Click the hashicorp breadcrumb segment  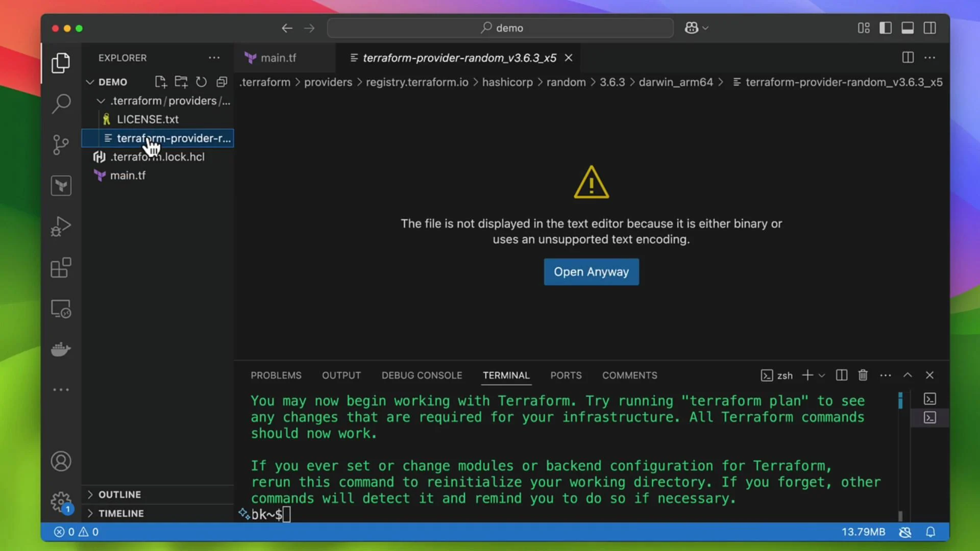click(507, 82)
